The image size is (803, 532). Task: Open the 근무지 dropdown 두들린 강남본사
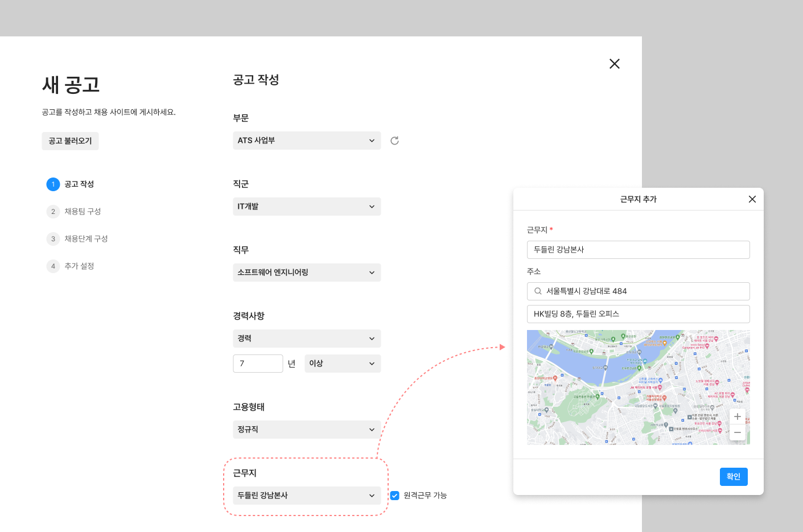coord(307,496)
